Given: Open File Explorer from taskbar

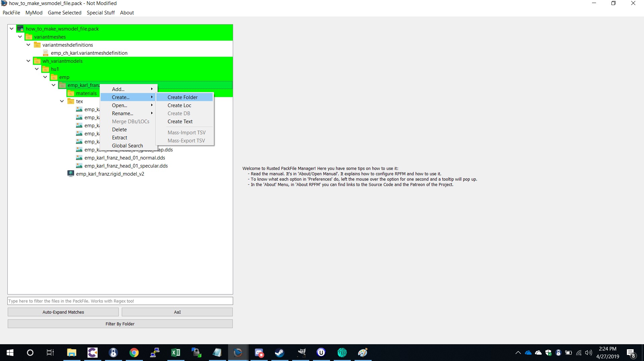Looking at the screenshot, I should 71,353.
